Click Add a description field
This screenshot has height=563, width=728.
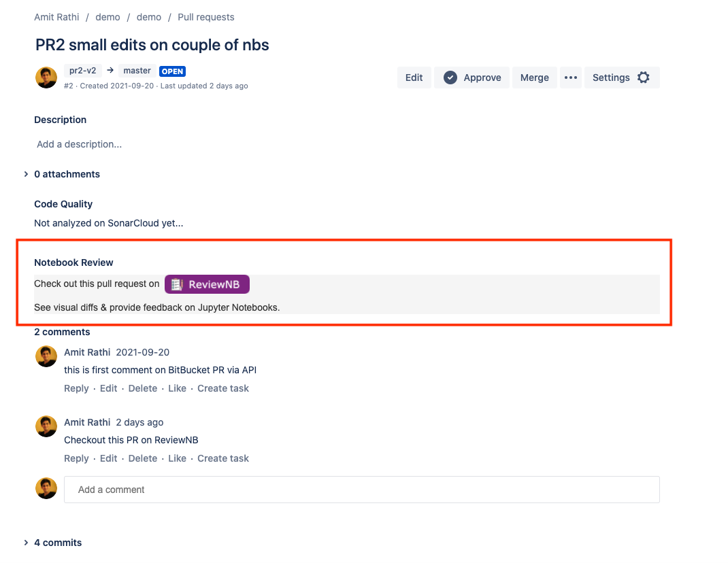click(80, 144)
